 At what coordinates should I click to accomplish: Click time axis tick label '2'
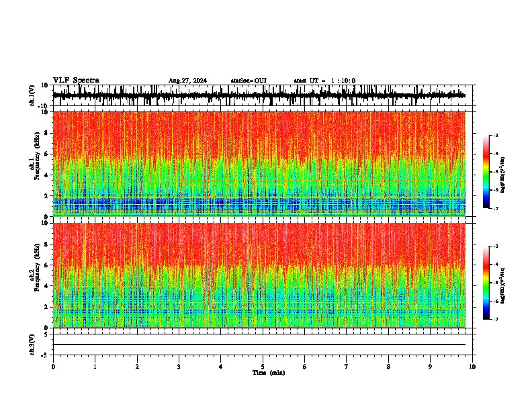pos(137,367)
